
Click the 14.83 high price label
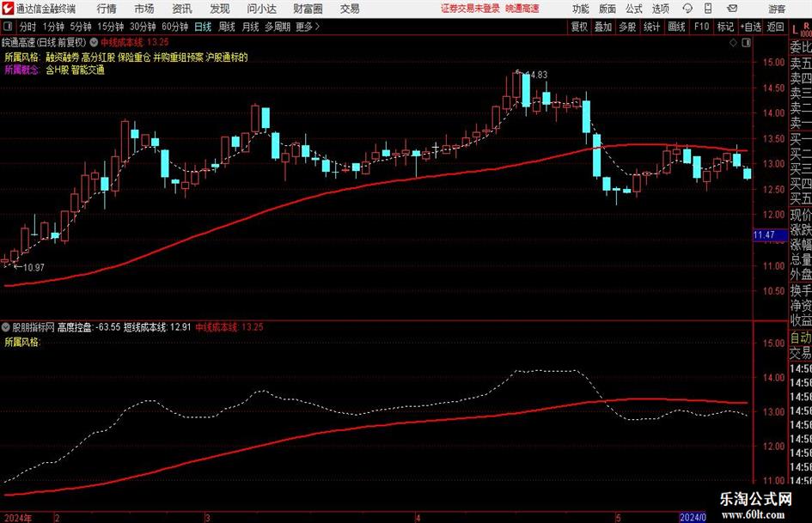coord(536,75)
